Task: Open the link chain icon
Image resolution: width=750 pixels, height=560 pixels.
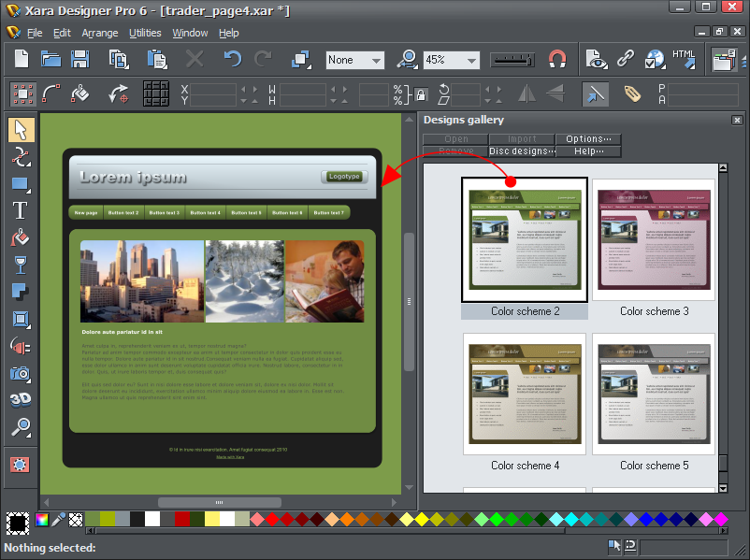Action: tap(626, 58)
